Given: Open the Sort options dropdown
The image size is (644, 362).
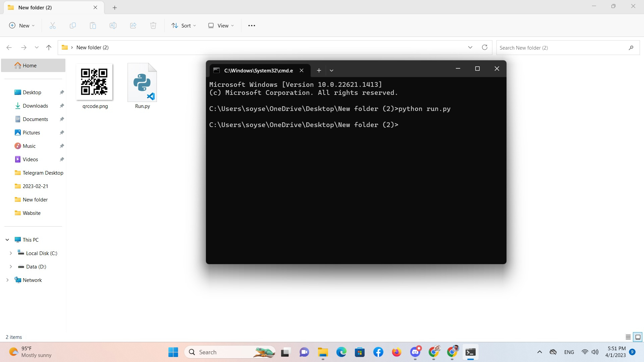Looking at the screenshot, I should tap(183, 25).
